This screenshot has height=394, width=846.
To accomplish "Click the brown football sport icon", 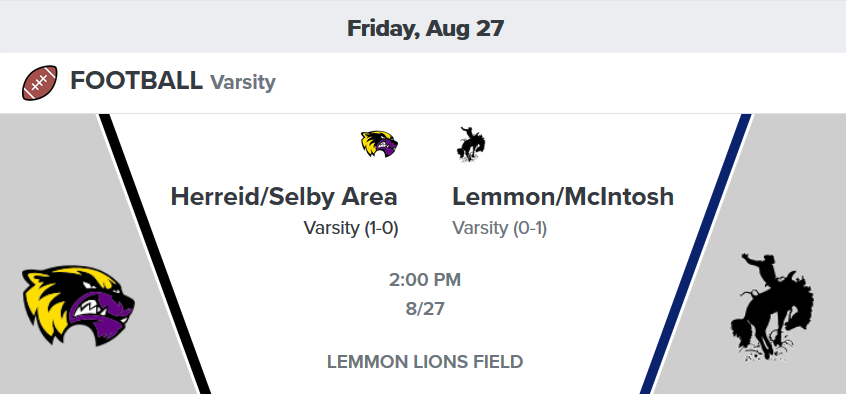I will [x=39, y=83].
